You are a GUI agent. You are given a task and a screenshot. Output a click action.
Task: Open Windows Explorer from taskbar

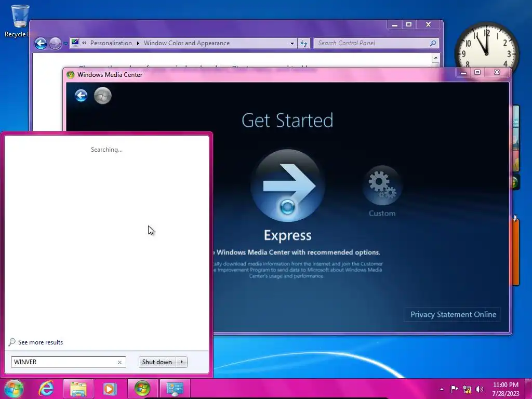pos(78,389)
